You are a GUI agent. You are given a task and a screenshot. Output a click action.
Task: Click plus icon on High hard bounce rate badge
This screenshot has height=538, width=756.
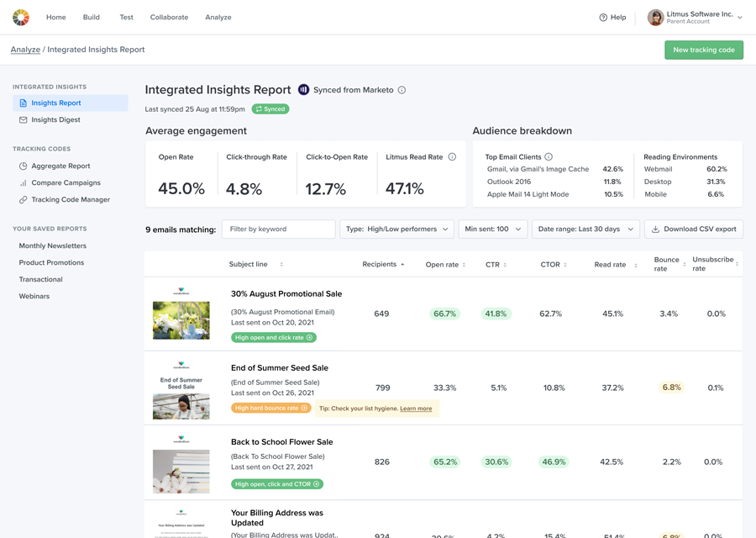click(304, 409)
